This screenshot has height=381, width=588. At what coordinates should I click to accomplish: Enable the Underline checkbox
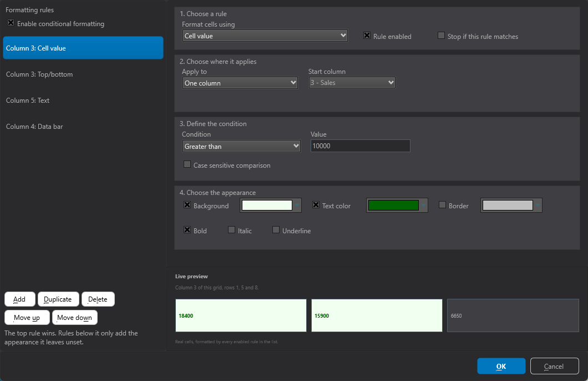[276, 230]
